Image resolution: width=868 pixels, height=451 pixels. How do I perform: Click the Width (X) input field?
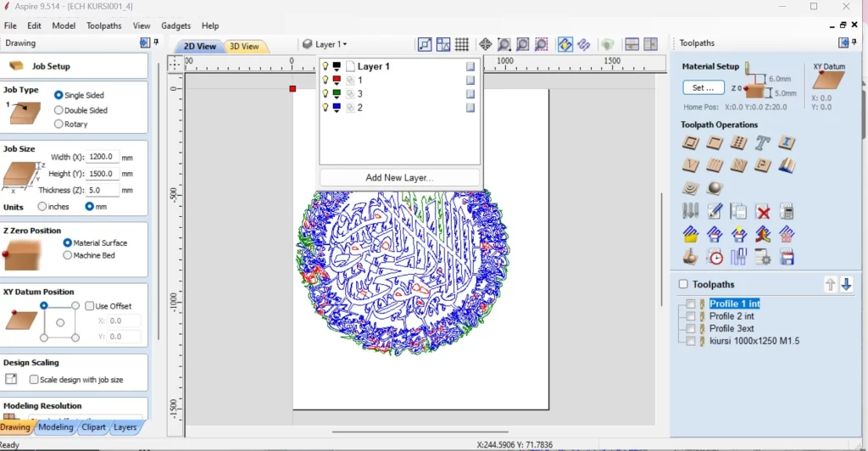pyautogui.click(x=103, y=157)
